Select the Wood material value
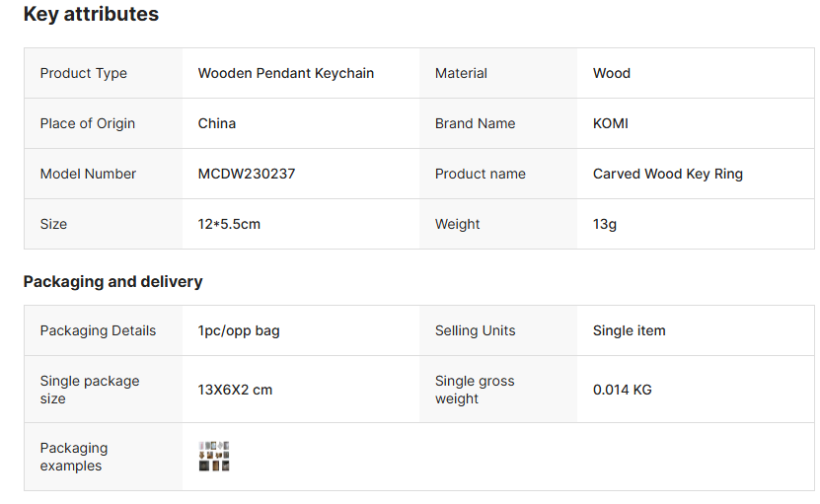This screenshot has width=820, height=504. [x=611, y=73]
